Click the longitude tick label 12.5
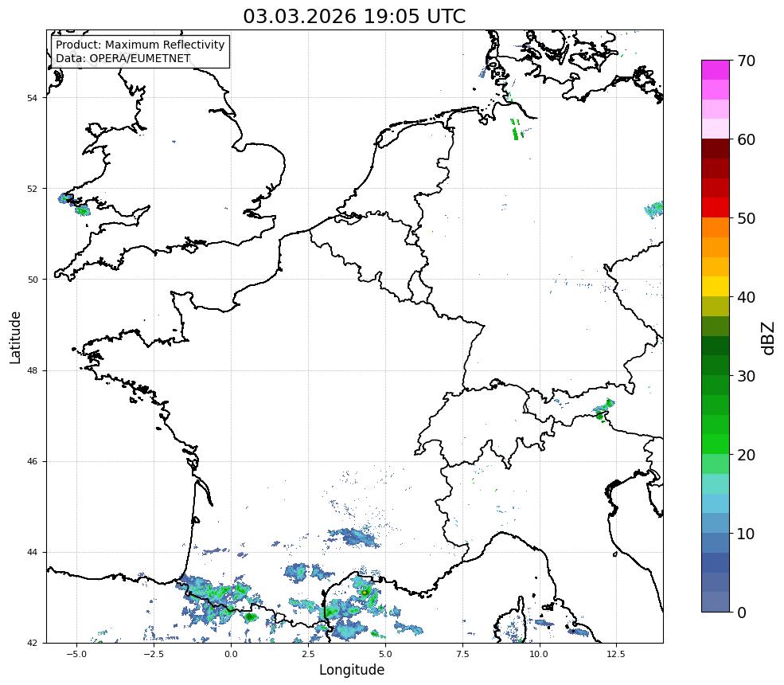 pyautogui.click(x=615, y=654)
